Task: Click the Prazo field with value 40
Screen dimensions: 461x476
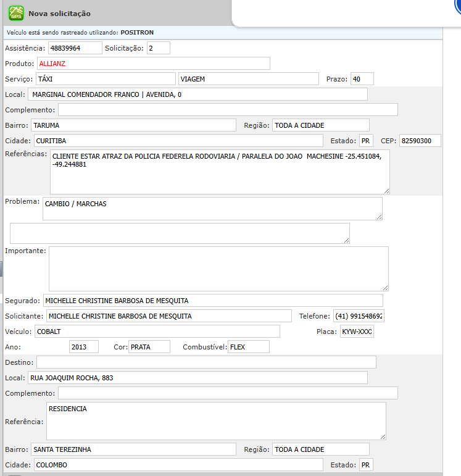Action: [362, 79]
